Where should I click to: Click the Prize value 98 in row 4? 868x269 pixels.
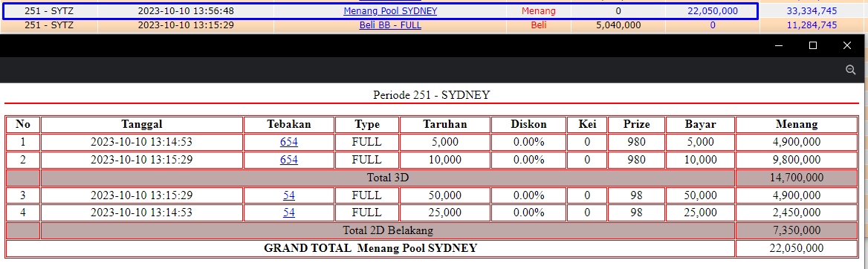point(636,213)
